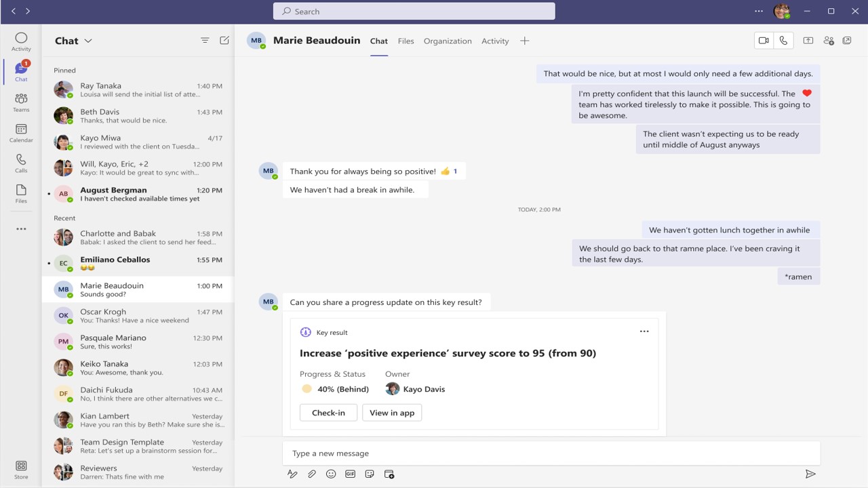Switch to the Files tab
The image size is (868, 488).
[x=406, y=41]
